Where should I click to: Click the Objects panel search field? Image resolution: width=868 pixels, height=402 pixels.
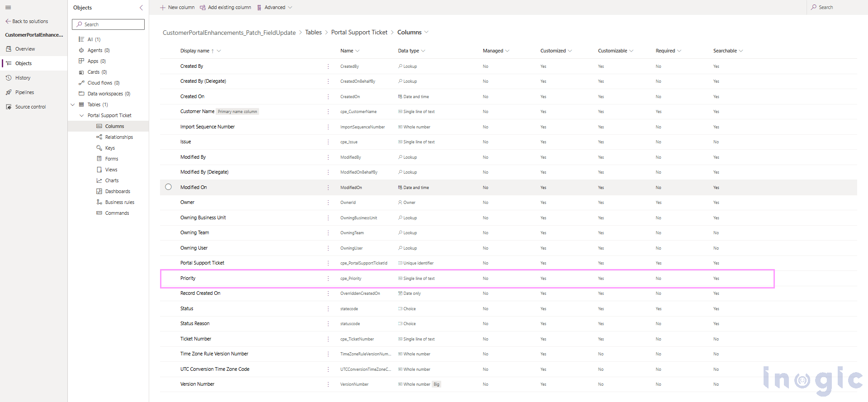tap(108, 24)
